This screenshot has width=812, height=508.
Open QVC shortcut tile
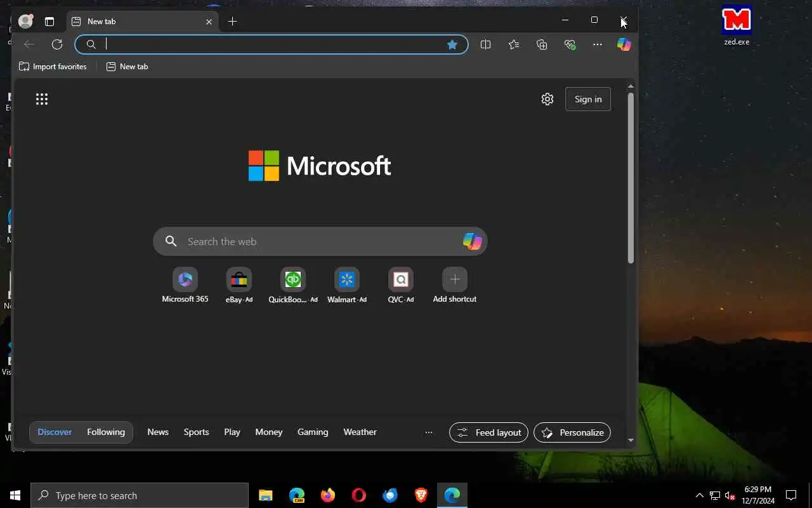(x=401, y=284)
